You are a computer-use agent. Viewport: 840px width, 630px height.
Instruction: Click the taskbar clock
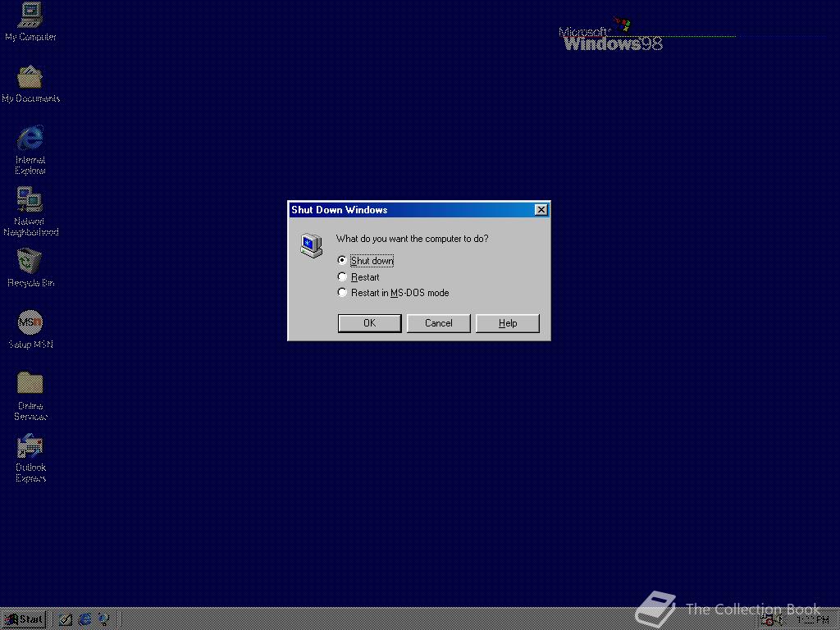[x=813, y=620]
